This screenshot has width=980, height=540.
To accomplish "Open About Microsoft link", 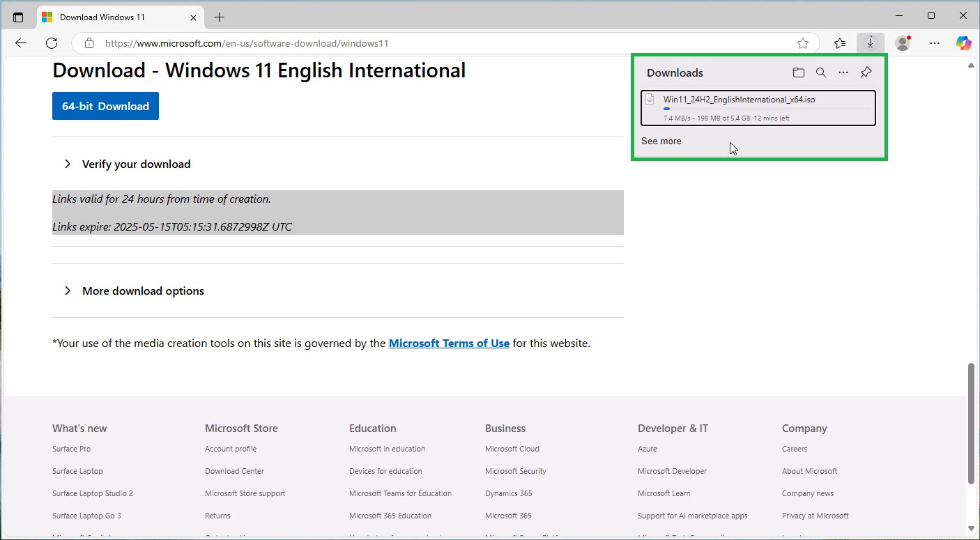I will pyautogui.click(x=809, y=471).
